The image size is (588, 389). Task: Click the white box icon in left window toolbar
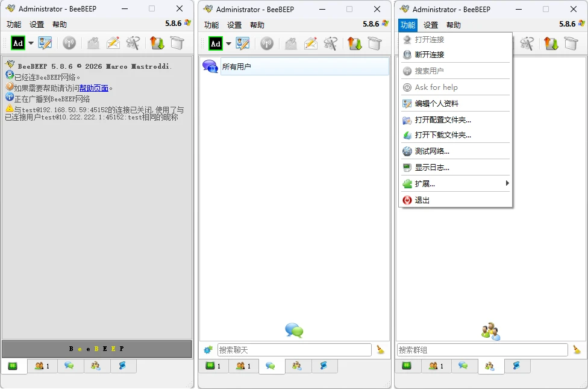pos(177,43)
